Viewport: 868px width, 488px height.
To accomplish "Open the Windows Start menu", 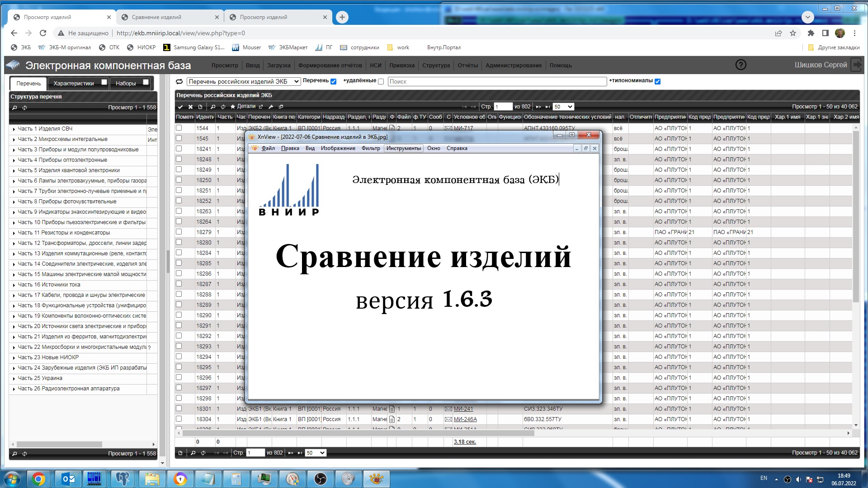I will click(12, 479).
